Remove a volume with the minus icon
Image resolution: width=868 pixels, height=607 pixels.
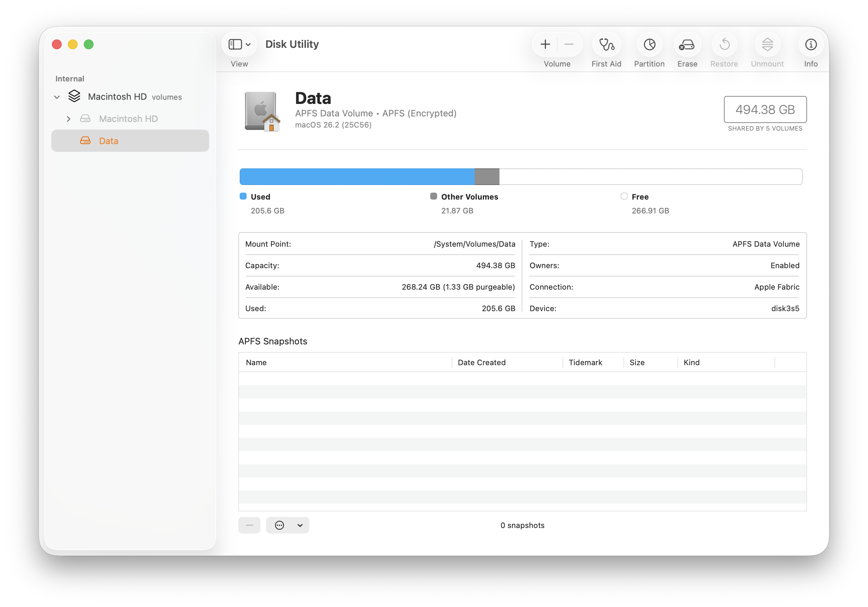[569, 44]
